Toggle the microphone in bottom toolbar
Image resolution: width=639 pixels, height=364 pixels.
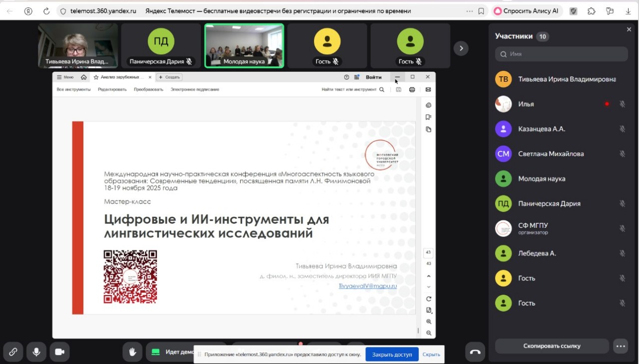(x=36, y=352)
